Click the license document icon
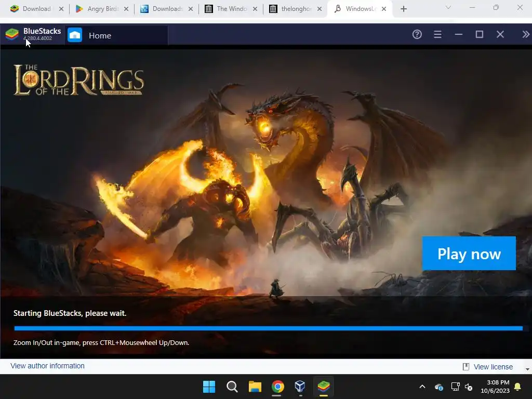 466,367
